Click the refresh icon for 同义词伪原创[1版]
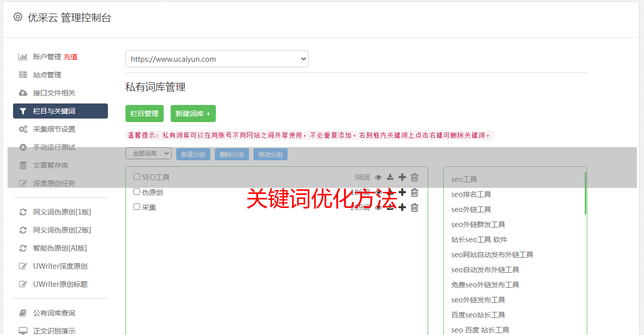The height and width of the screenshot is (335, 644). 23,212
